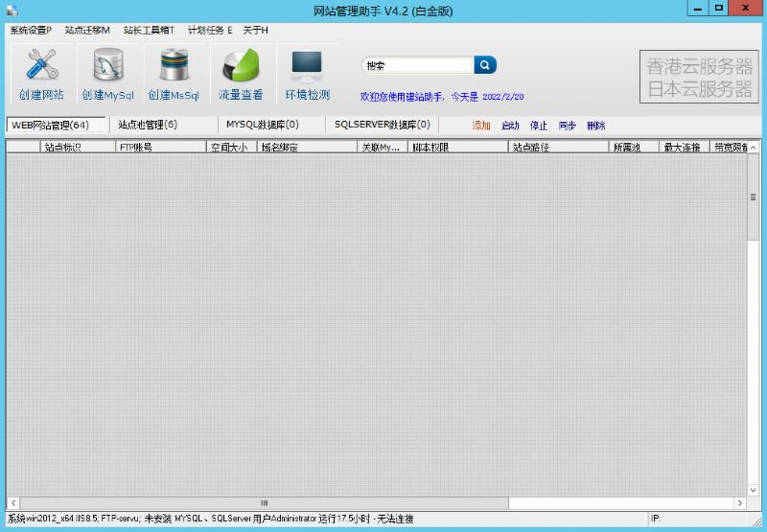Click the 创建网站 wrench icon
The image size is (767, 532).
(41, 67)
